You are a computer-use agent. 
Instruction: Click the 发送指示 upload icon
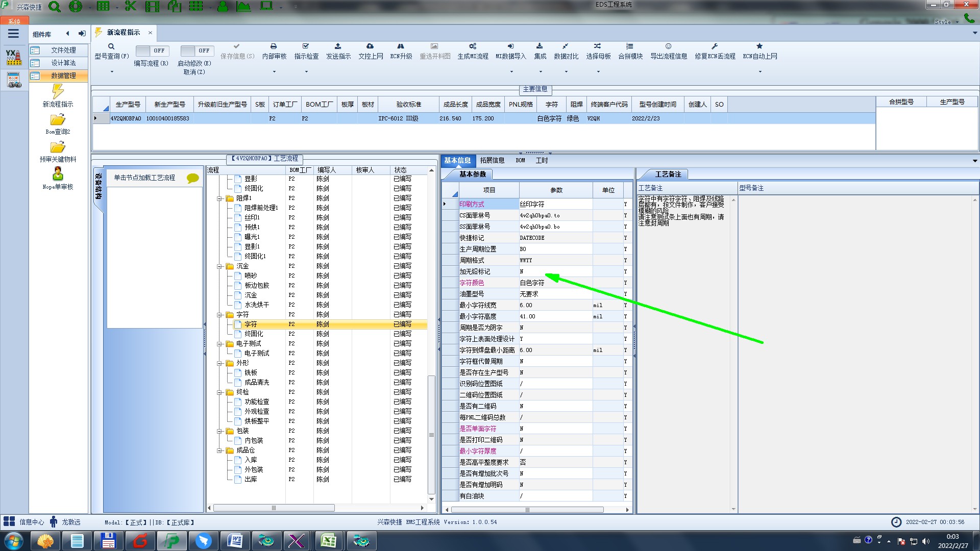[x=338, y=46]
